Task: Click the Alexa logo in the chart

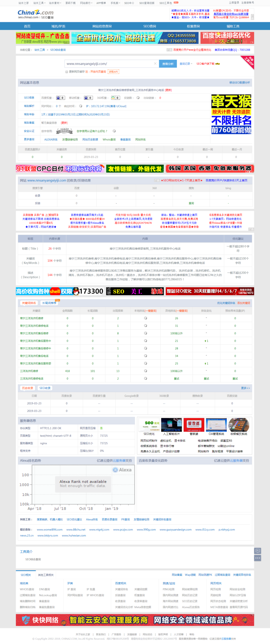Action: pyautogui.click(x=122, y=470)
